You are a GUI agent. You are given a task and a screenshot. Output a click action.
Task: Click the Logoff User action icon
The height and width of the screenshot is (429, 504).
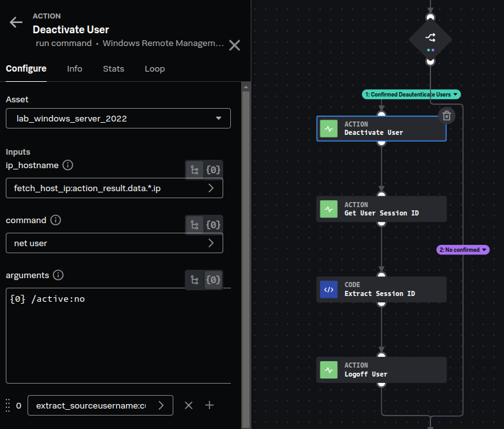click(329, 370)
